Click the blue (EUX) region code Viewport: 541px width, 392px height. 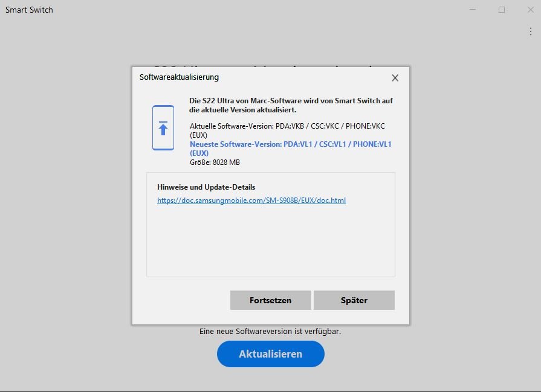tap(199, 153)
